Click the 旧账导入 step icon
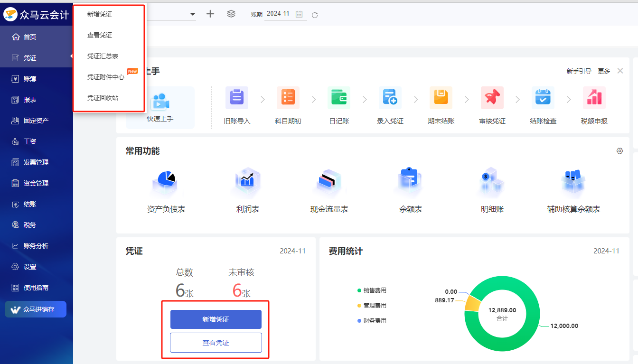Image resolution: width=638 pixels, height=364 pixels. click(237, 98)
